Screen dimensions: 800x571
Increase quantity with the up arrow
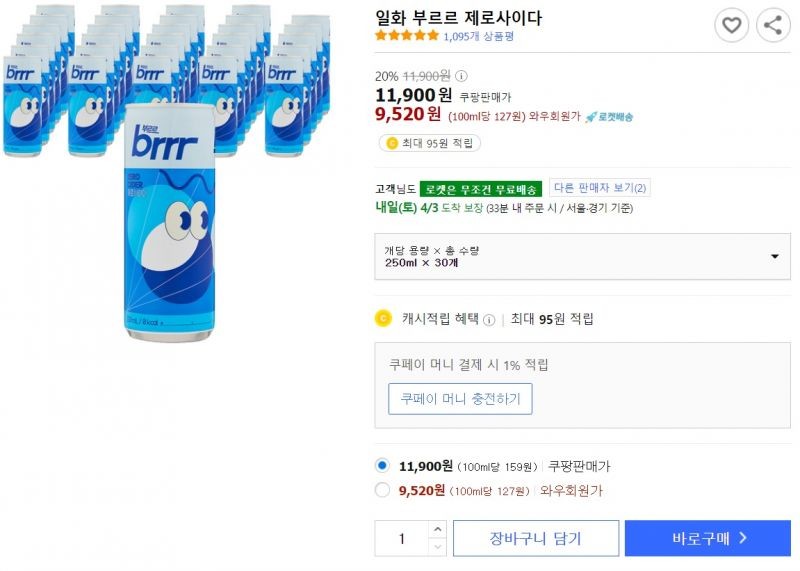[437, 529]
